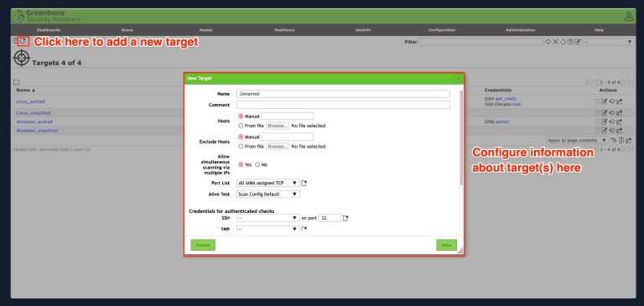Edit the Linux_unauthed target via pencil icon
Viewport: 644px width, 306px height.
(x=604, y=112)
